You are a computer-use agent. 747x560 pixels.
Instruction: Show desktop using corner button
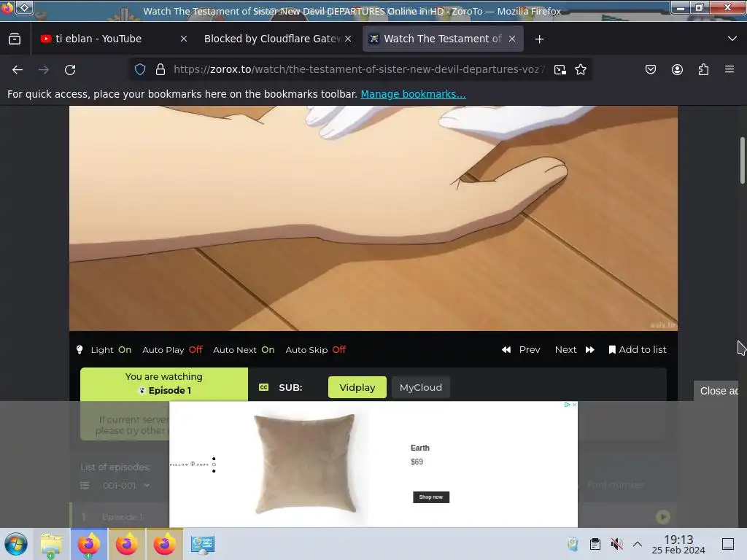pos(728,544)
